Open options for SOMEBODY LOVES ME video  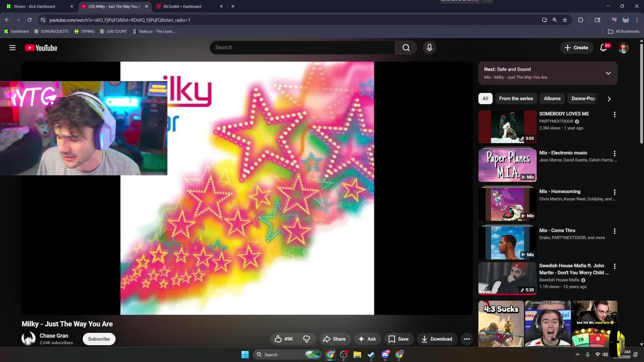tap(614, 115)
